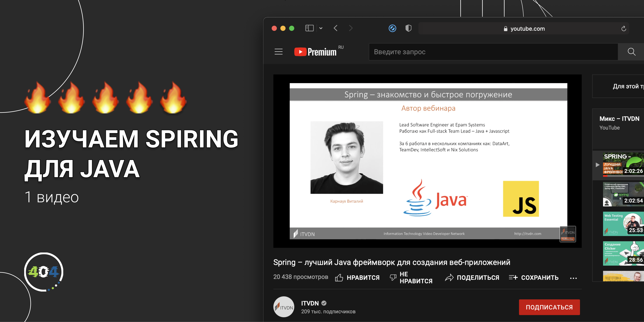Click the RU country code label

click(x=341, y=47)
